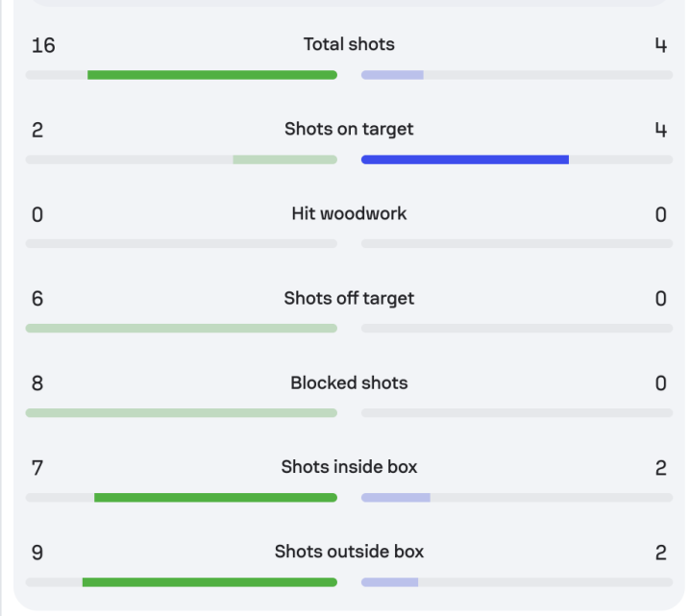Viewport: 691px width, 616px height.
Task: Click the away team's Blocked shots bar
Action: click(516, 413)
